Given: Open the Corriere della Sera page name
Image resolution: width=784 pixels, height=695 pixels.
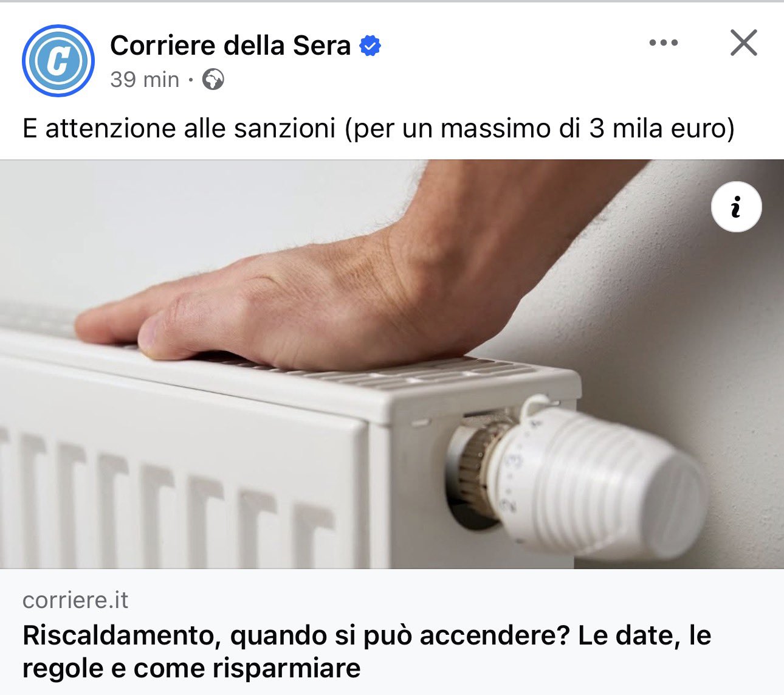Looking at the screenshot, I should [230, 46].
